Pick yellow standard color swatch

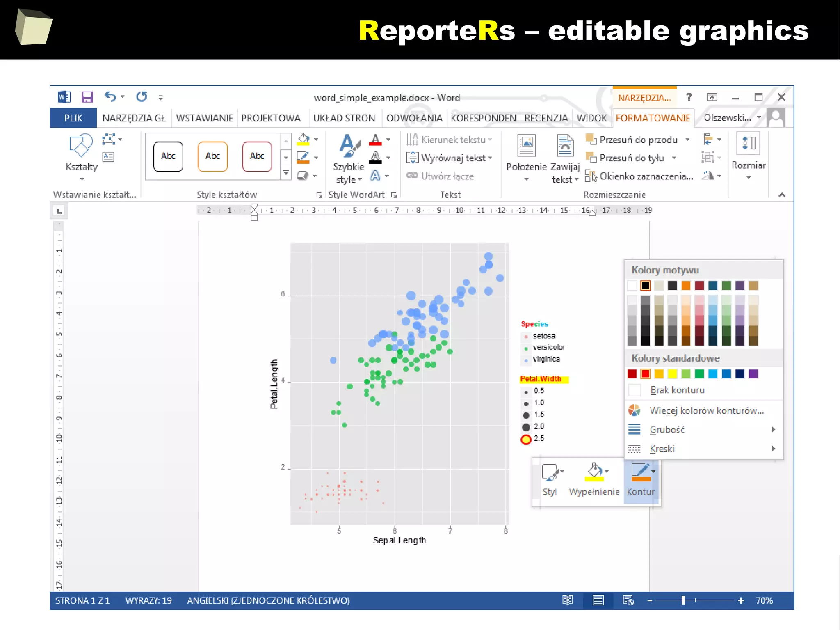[672, 374]
